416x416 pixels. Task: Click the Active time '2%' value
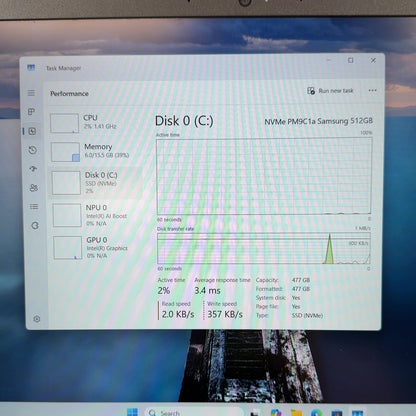point(164,291)
